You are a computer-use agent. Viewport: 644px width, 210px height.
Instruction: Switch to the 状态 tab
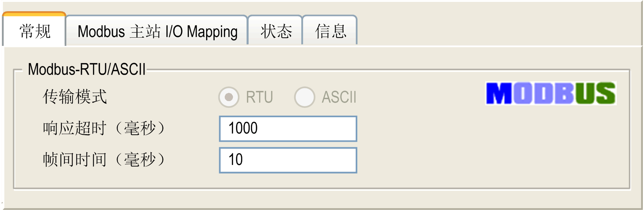(x=276, y=31)
